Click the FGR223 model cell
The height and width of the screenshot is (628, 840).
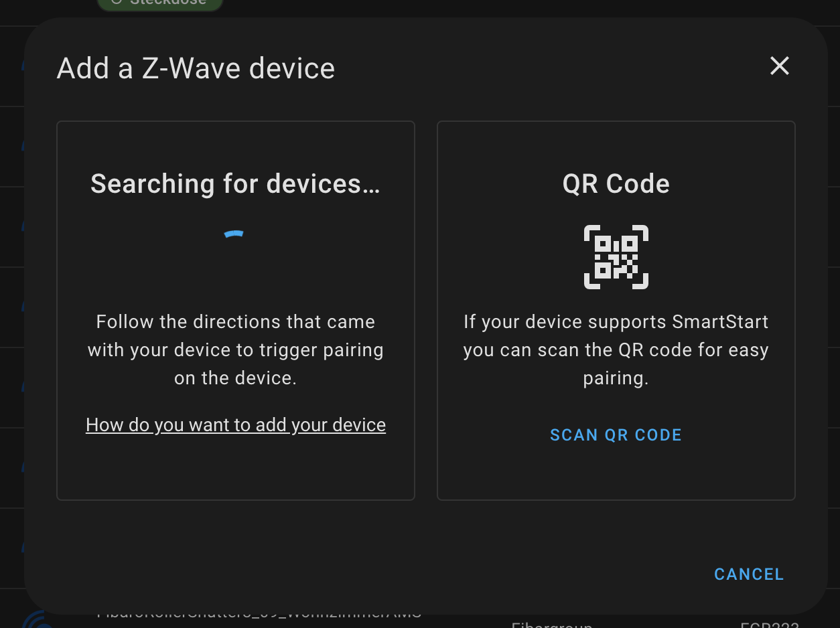[x=769, y=624]
